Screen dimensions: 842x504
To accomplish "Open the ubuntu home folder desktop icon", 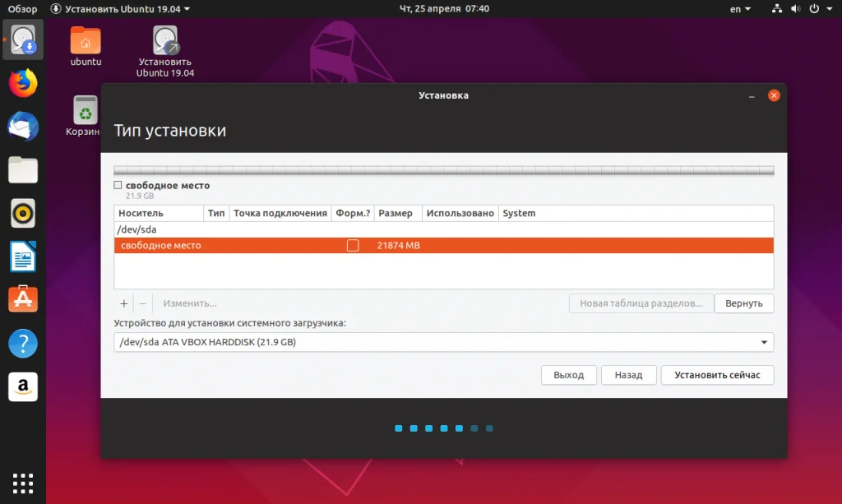I will [x=86, y=47].
